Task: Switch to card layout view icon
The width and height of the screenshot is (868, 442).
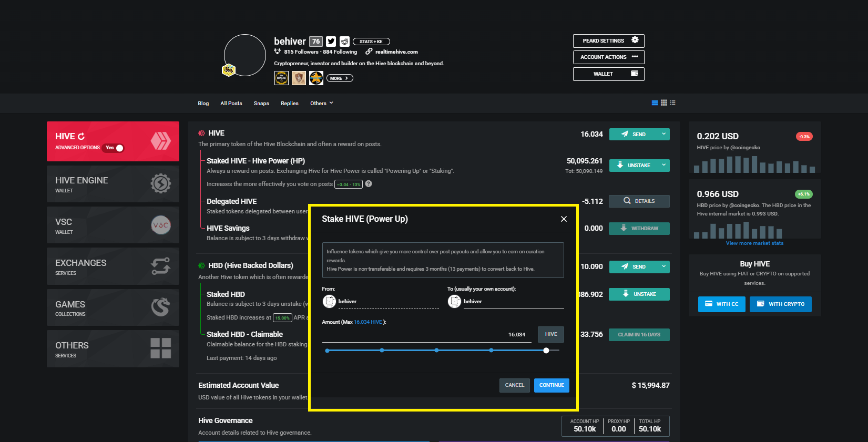Action: 655,103
